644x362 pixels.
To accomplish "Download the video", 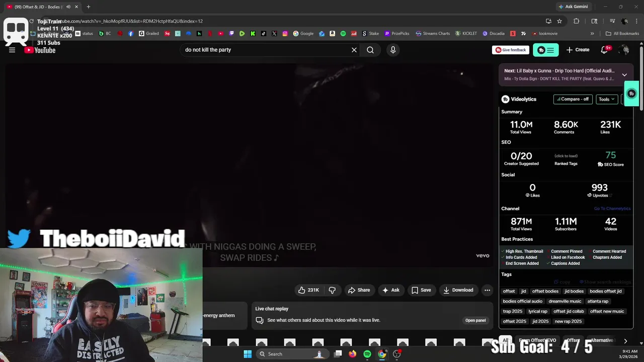I will tap(458, 290).
